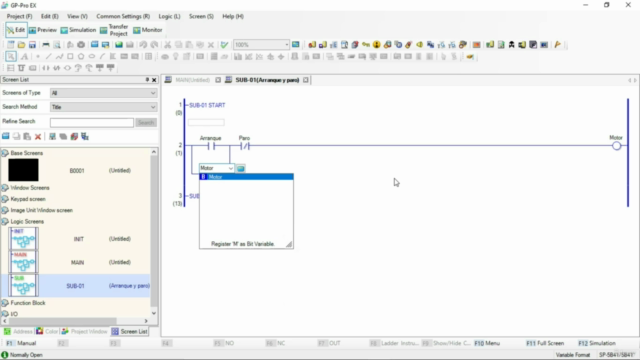Click the speaker sound settings icon
The width and height of the screenshot is (640, 360).
tap(420, 44)
